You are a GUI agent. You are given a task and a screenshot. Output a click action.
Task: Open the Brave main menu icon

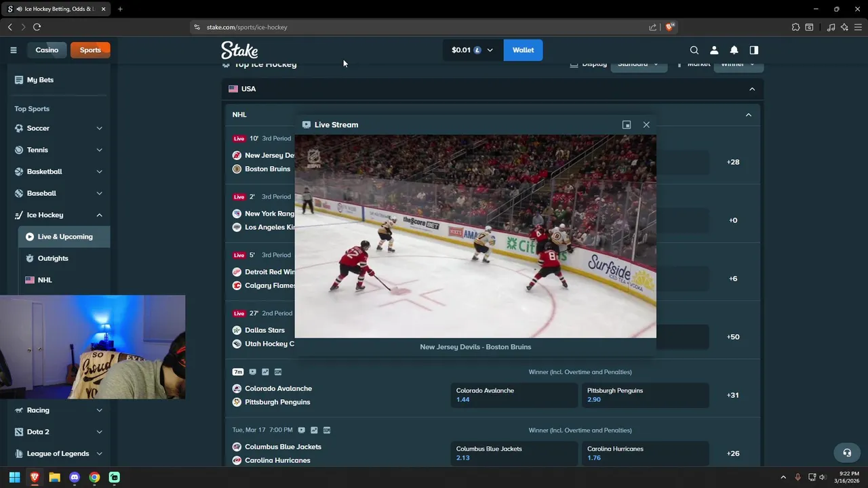pos(859,27)
